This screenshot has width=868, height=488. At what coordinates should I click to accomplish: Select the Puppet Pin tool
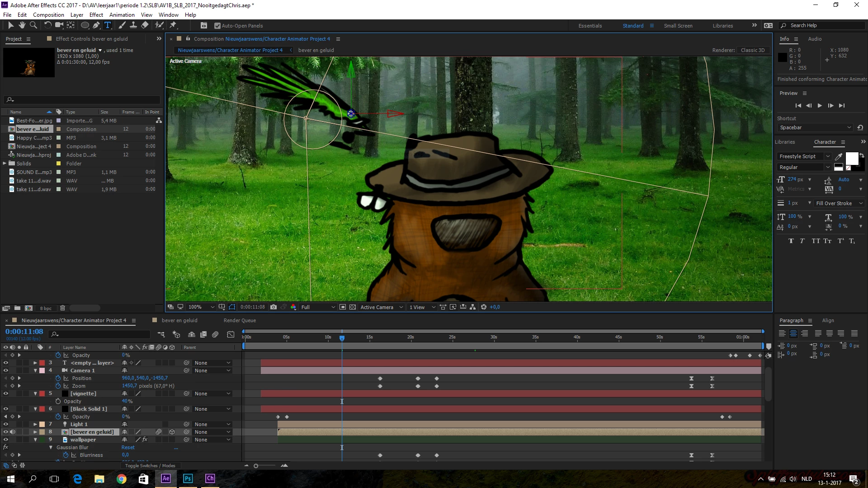tap(173, 25)
